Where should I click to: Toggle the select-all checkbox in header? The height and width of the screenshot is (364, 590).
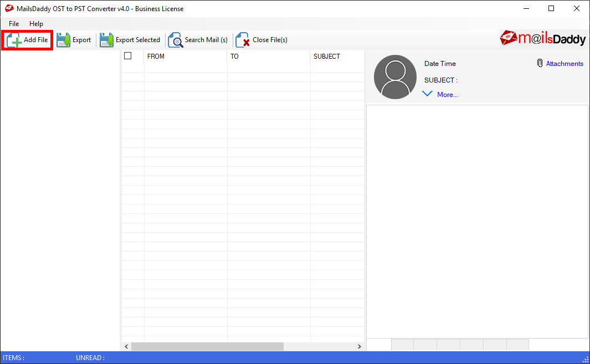(128, 56)
